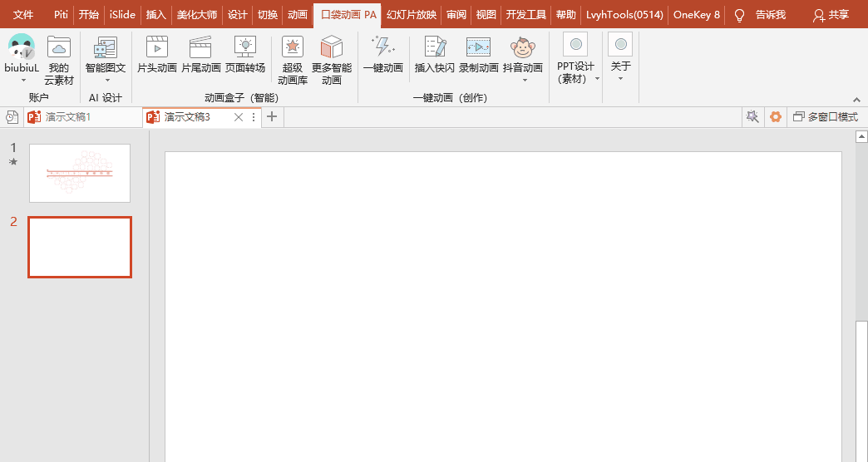868x462 pixels.
Task: Open tab options three-dot menu
Action: [x=254, y=117]
